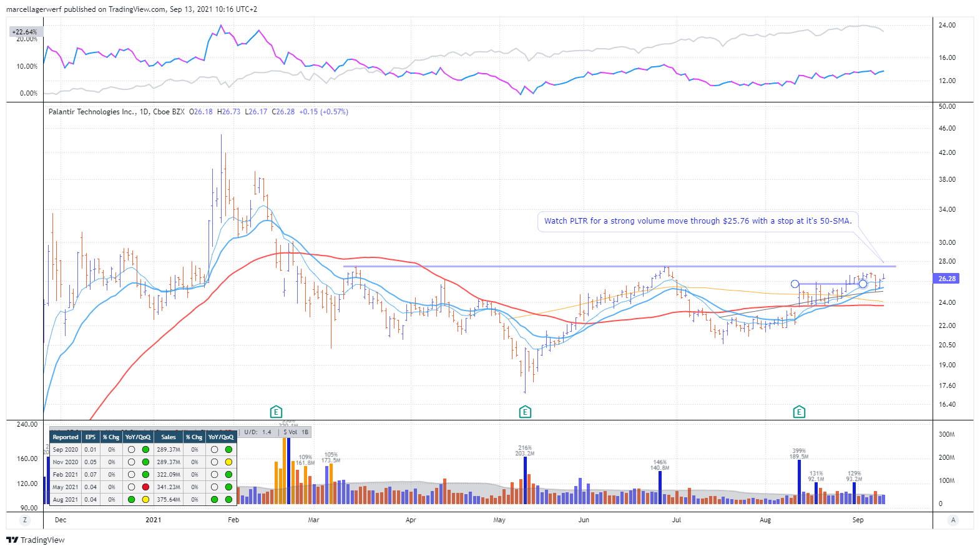Click the Z timezone button on the time axis

pyautogui.click(x=25, y=520)
